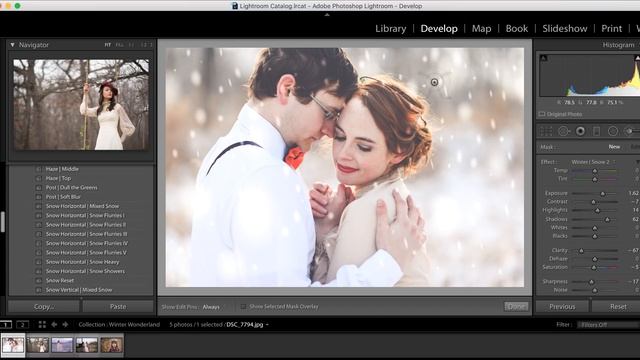Switch to main window display 1

click(6, 324)
